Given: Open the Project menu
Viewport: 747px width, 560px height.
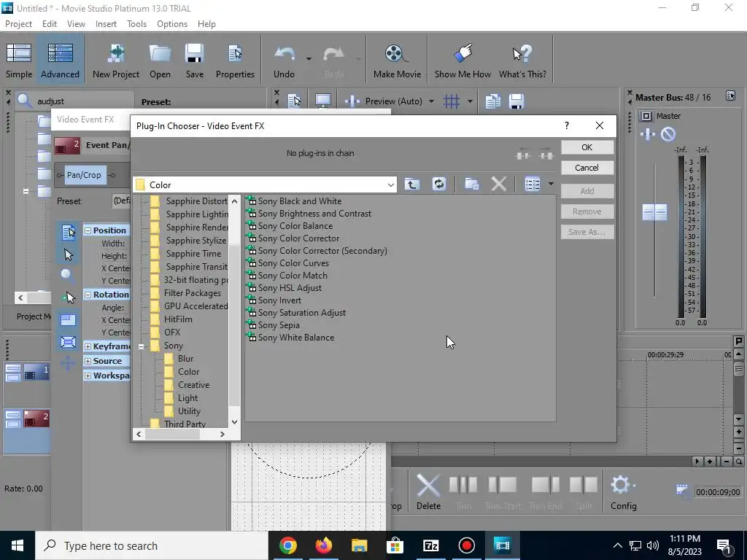Looking at the screenshot, I should tap(18, 24).
